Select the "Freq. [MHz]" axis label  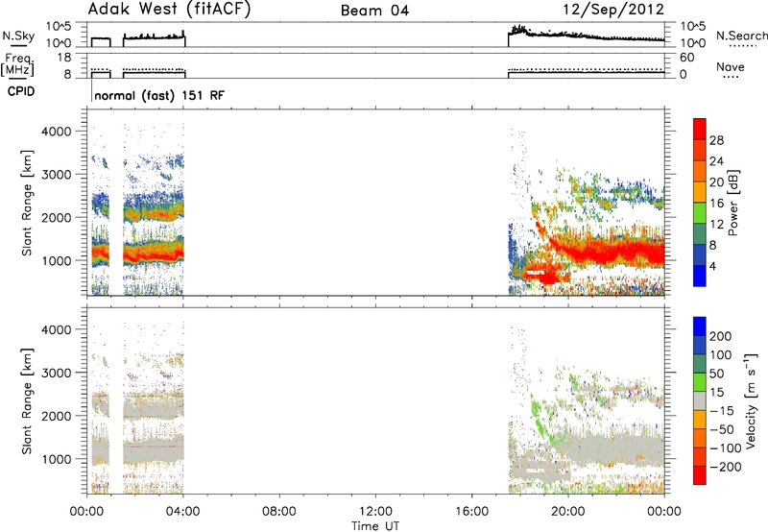pos(18,65)
